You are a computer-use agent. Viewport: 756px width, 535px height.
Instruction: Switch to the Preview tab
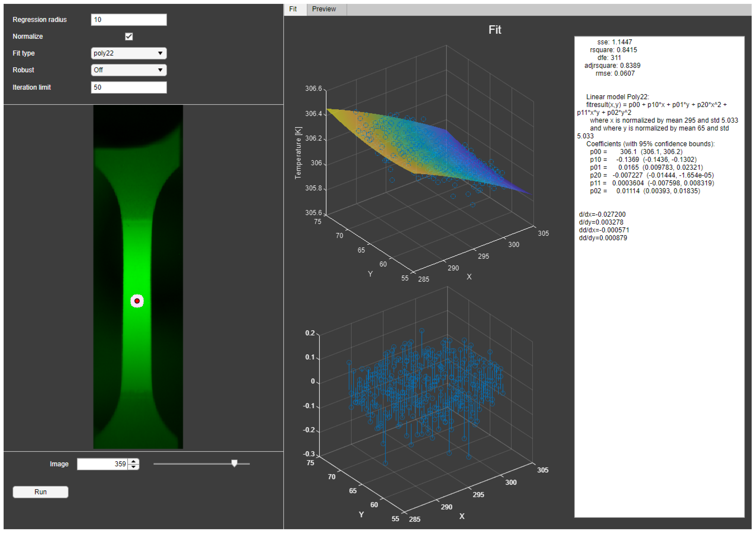(324, 9)
